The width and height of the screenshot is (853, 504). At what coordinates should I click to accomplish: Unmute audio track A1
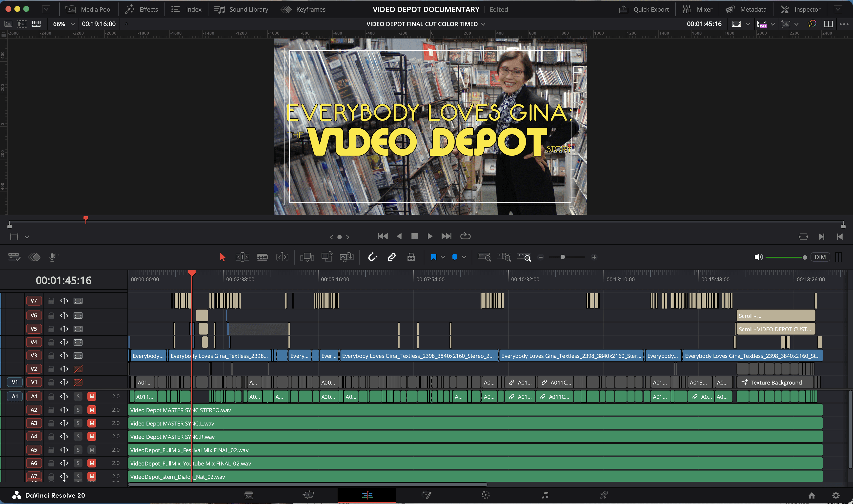[x=92, y=396]
